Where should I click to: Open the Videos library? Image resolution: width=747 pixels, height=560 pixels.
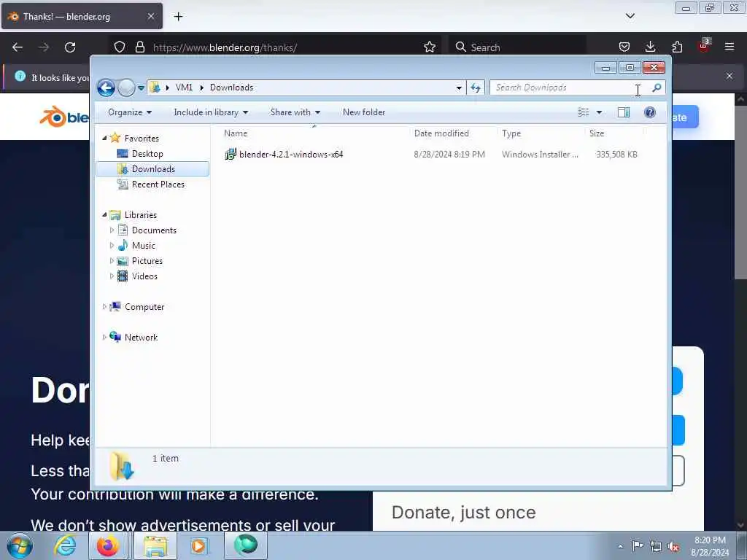pyautogui.click(x=144, y=276)
